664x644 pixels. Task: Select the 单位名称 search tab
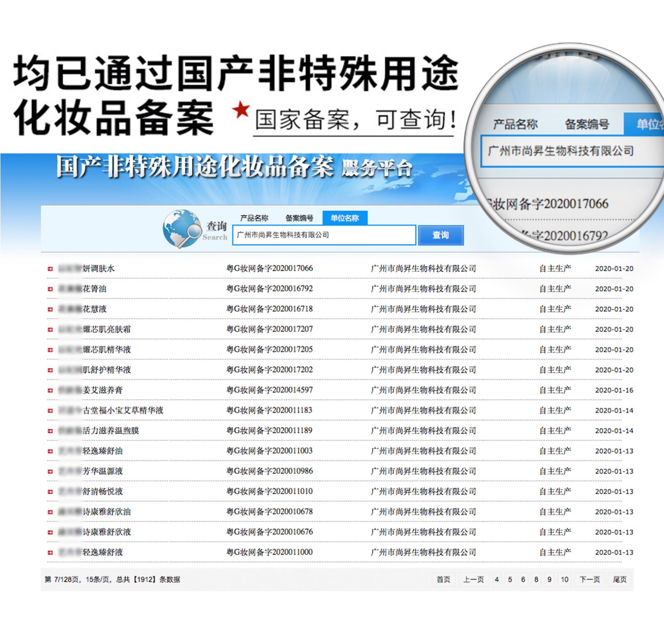tap(344, 218)
